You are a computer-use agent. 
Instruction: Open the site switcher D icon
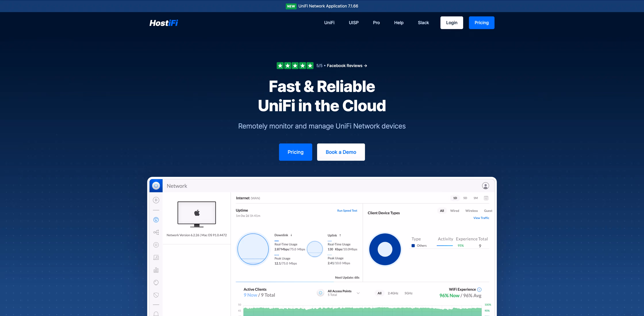coord(156,200)
